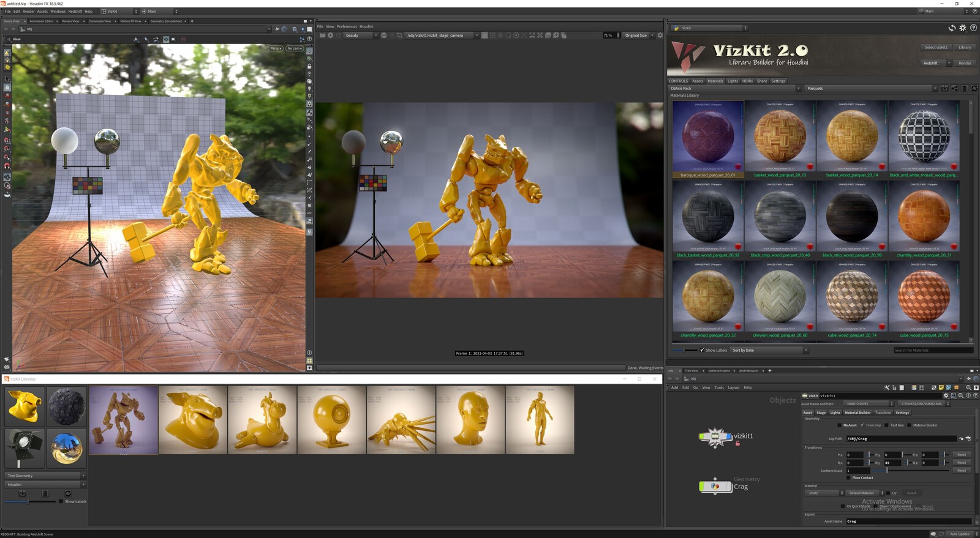Open the No cam camera dropdown
This screenshot has height=538, width=980.
tap(295, 48)
